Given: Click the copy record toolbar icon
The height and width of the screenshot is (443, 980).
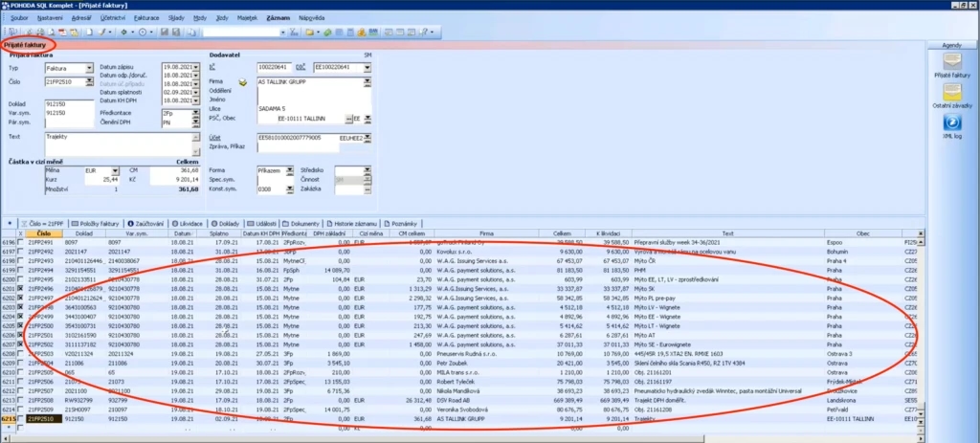Looking at the screenshot, I should 192,32.
